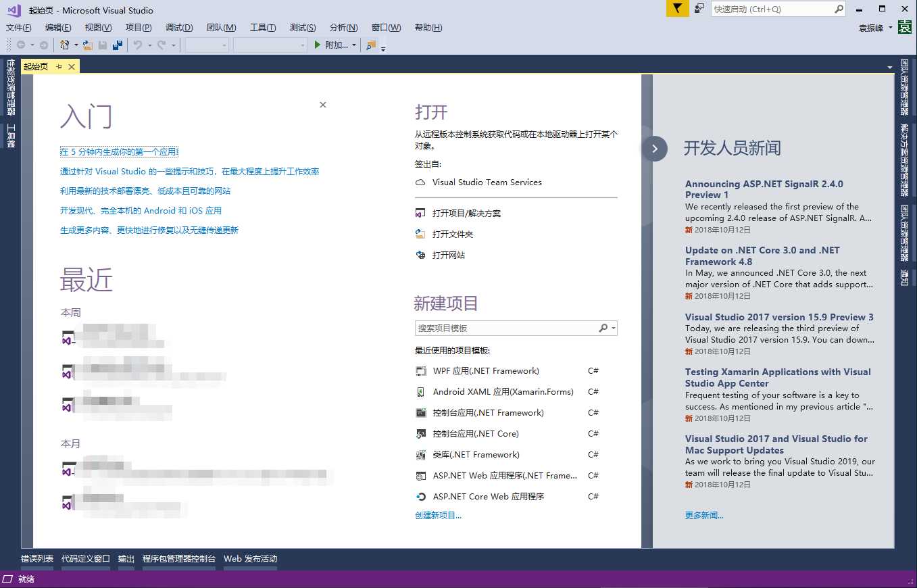Toggle the pin on 起始页 tab

[59, 66]
